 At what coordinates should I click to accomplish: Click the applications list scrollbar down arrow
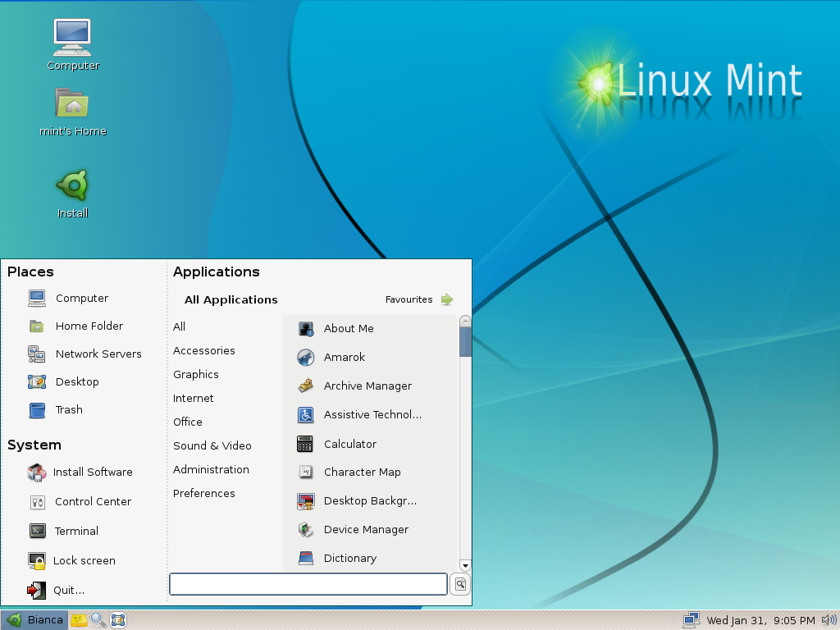(465, 566)
